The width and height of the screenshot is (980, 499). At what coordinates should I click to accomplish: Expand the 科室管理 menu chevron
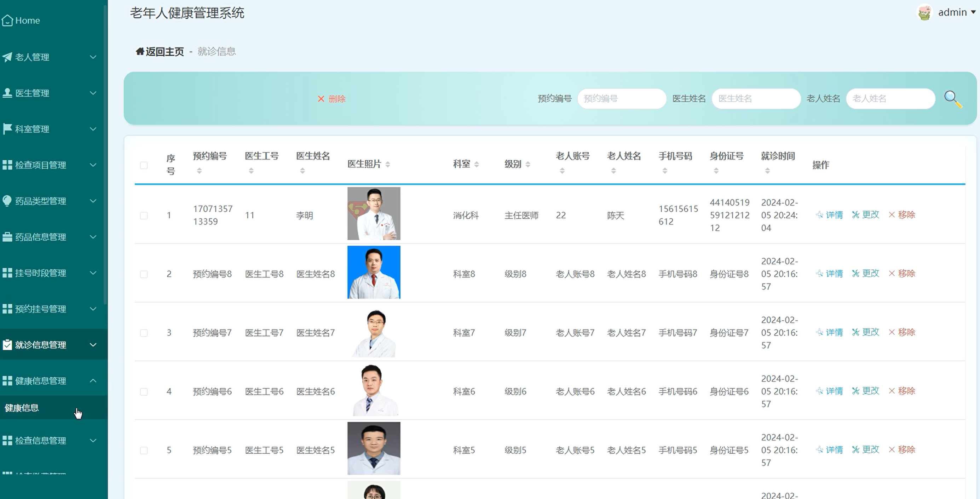point(93,129)
